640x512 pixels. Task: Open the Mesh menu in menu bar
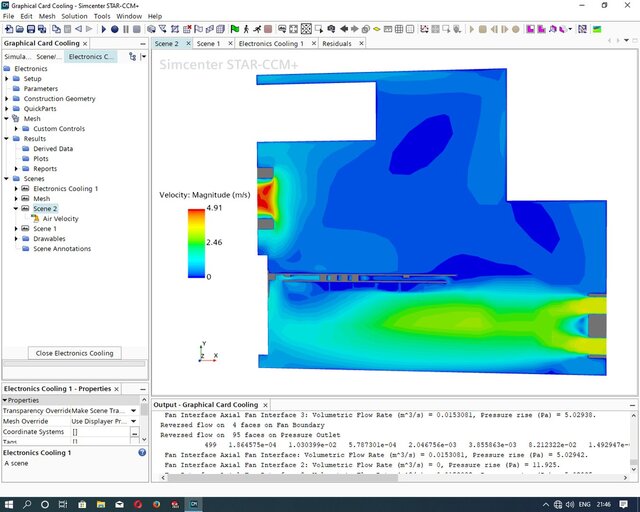point(47,16)
